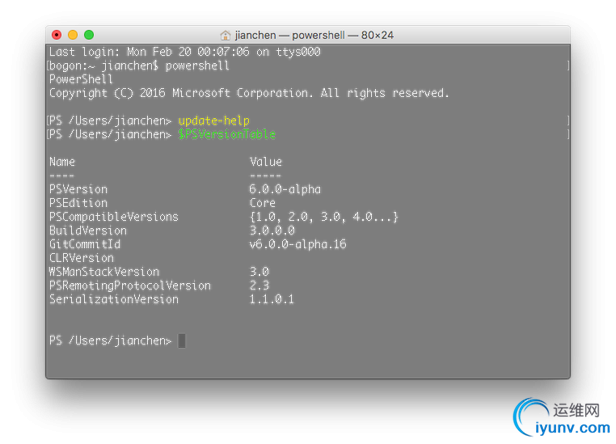Click the 'Last login: Mon Feb 20' line
The height and width of the screenshot is (444, 616).
tap(185, 52)
